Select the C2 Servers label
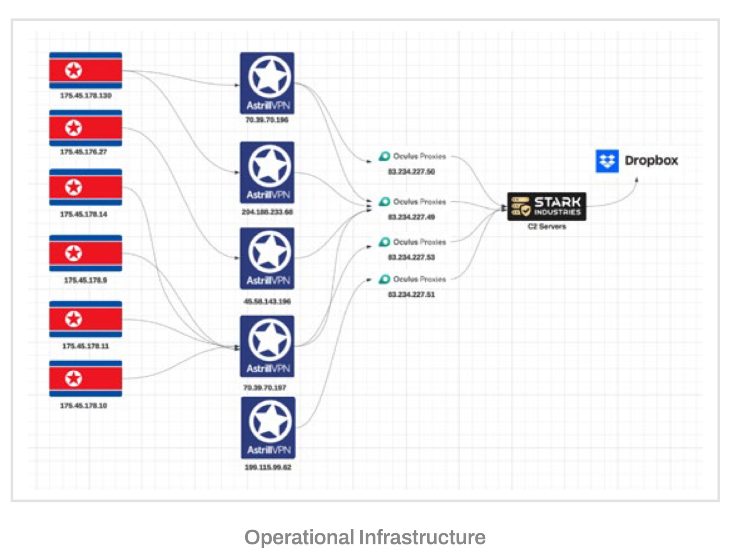The height and width of the screenshot is (560, 734). point(547,227)
